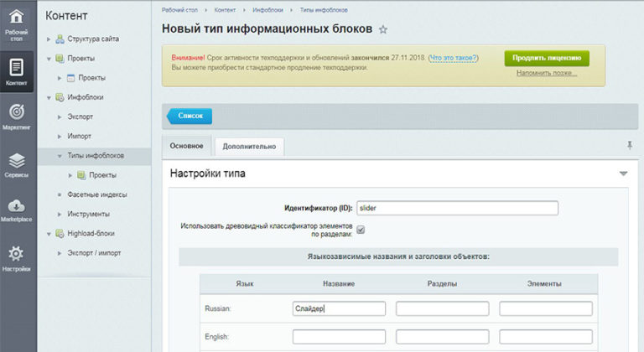The width and height of the screenshot is (644, 352).
Task: Select Экспорт tree label under Инфоблоки
Action: (x=80, y=116)
